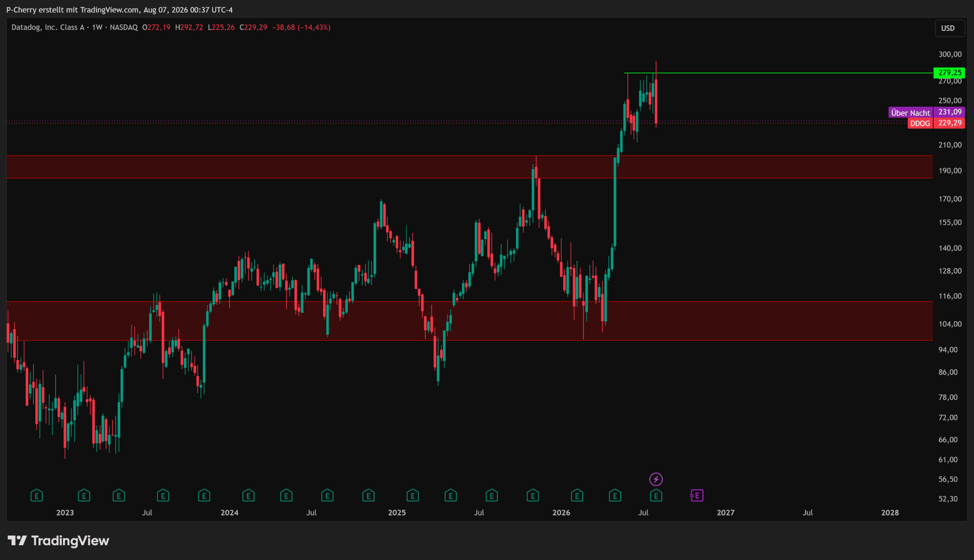Select the 2025 time axis label
The width and height of the screenshot is (974, 560).
pos(397,513)
